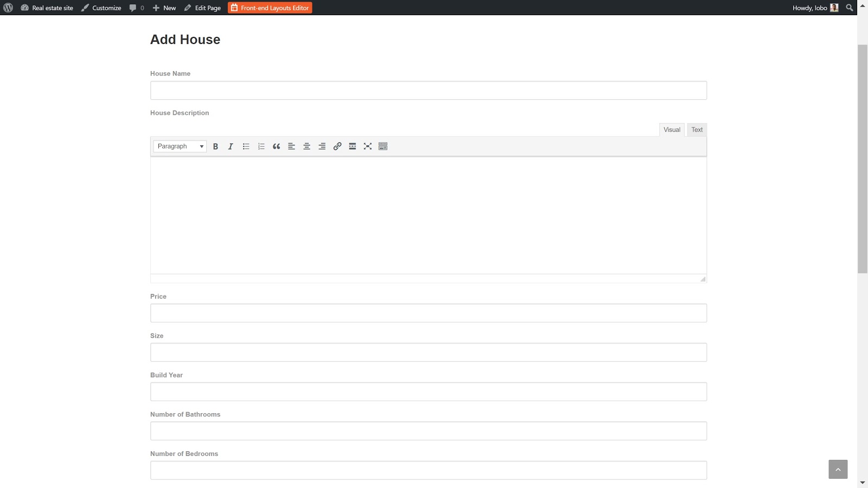Click the scroll to top button
Viewport: 868px width, 488px height.
(838, 469)
